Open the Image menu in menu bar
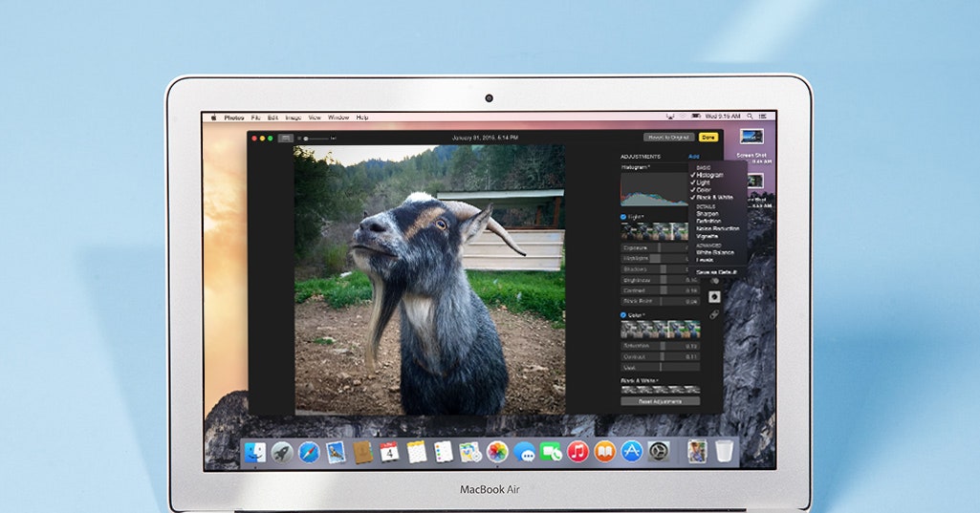Screen dimensions: 980x513 pyautogui.click(x=293, y=118)
